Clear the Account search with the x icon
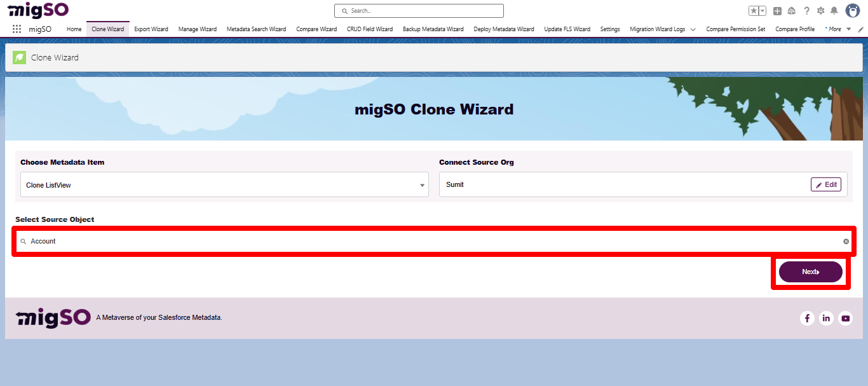Screen dimensions: 868x386 846,241
